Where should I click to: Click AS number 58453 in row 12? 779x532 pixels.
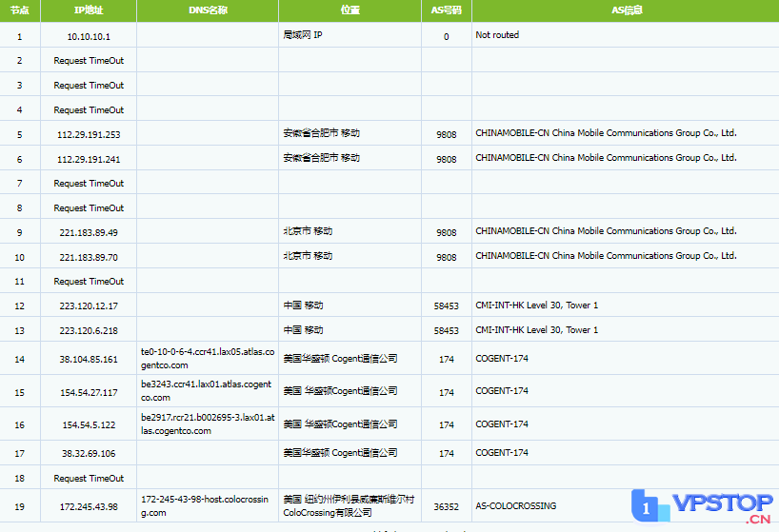[446, 306]
